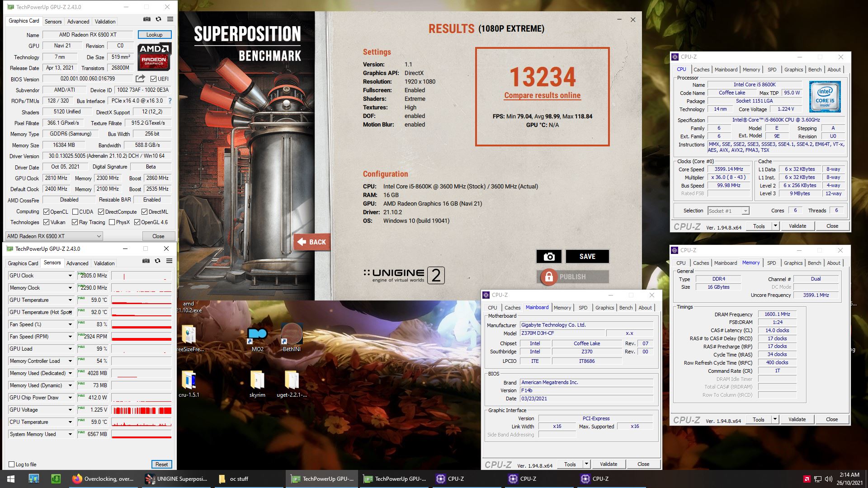Toggle the OpenCL checkbox
Screen dimensions: 868x488
[46, 212]
